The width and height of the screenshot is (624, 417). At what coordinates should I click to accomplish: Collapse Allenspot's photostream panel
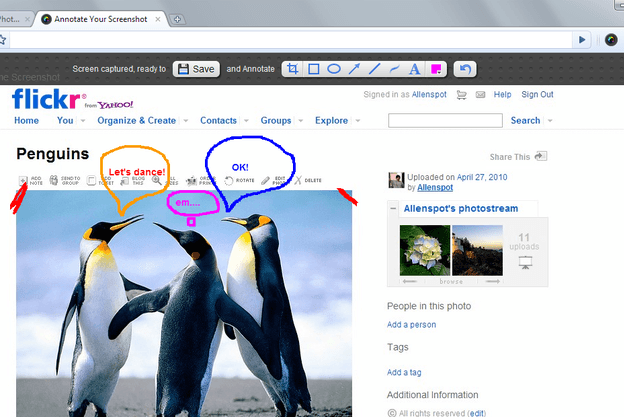393,208
